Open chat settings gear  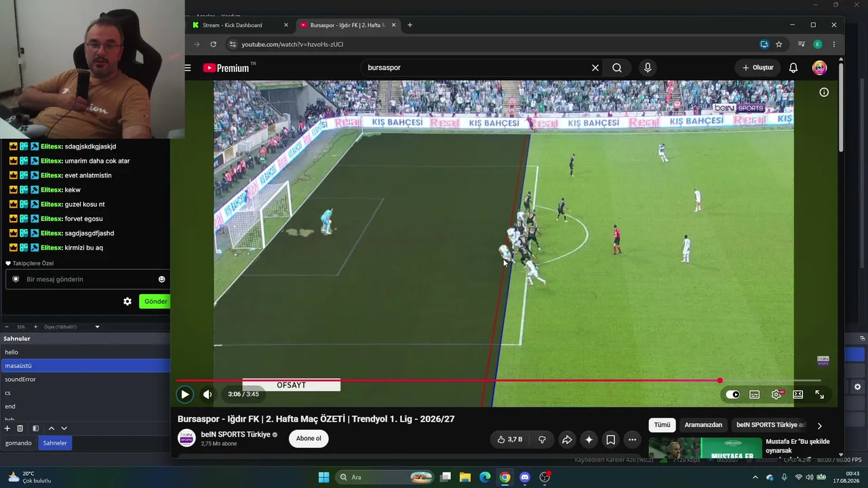click(127, 302)
